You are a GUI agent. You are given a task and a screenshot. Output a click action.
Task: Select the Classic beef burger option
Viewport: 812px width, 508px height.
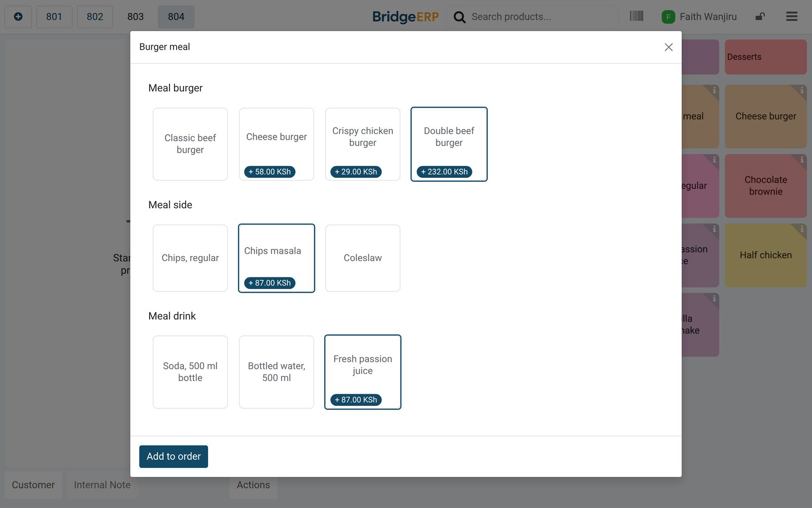[x=190, y=144]
